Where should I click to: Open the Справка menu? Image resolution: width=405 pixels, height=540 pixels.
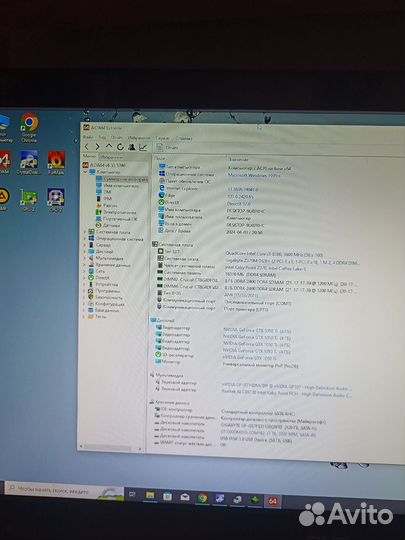(x=184, y=138)
